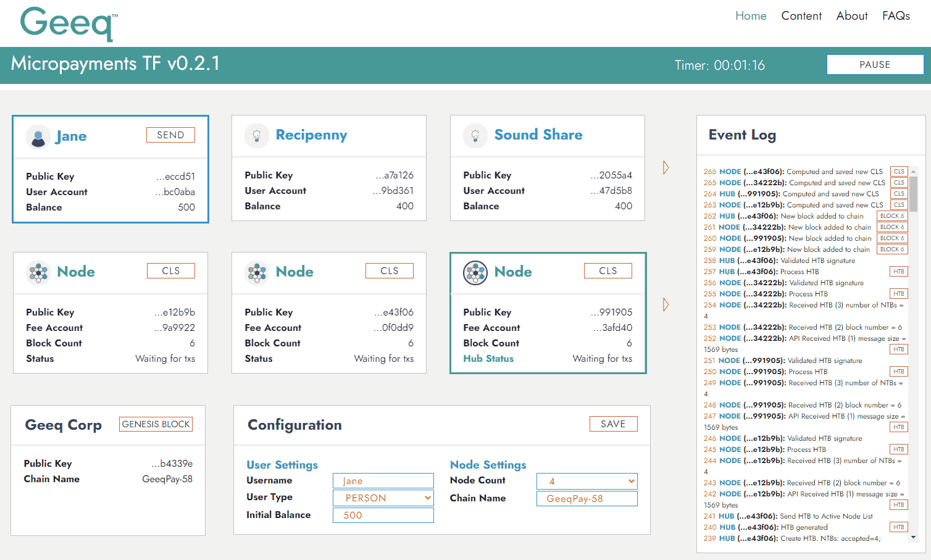931x560 pixels.
Task: Click the Hub Status label on node ...991905
Action: click(488, 359)
